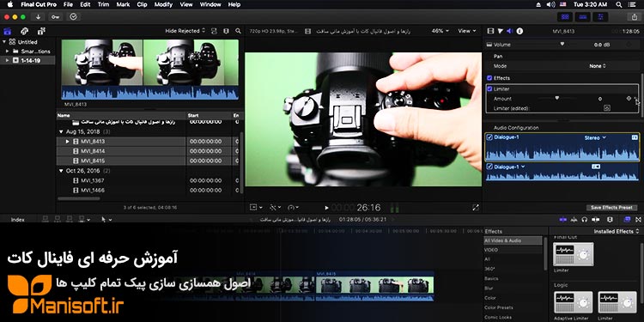Viewport: 644px width, 322px height.
Task: Open the Video inspector filmstrip icon
Action: pos(490,31)
